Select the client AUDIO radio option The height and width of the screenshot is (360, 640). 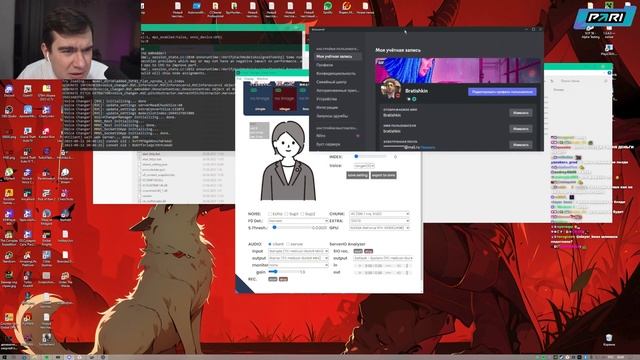[x=270, y=244]
